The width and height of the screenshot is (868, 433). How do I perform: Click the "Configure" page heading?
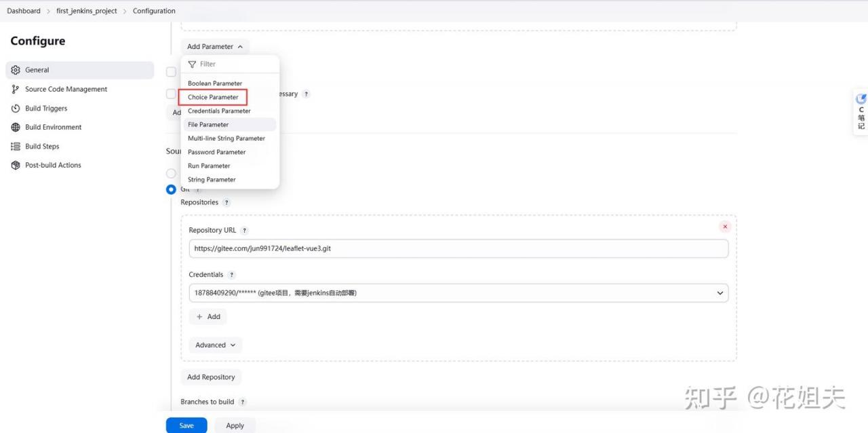click(x=38, y=41)
